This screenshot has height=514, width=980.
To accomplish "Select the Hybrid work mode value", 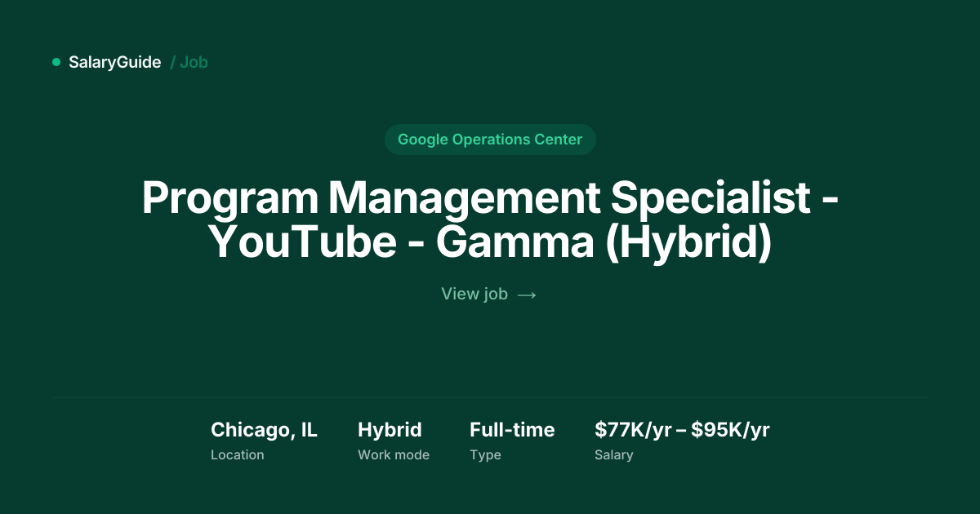I will [x=390, y=430].
